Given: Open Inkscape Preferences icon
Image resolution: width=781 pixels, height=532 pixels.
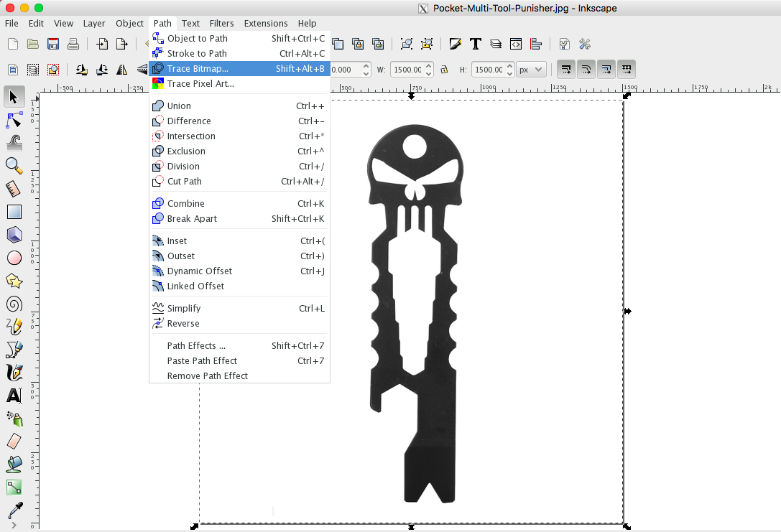Looking at the screenshot, I should 585,44.
